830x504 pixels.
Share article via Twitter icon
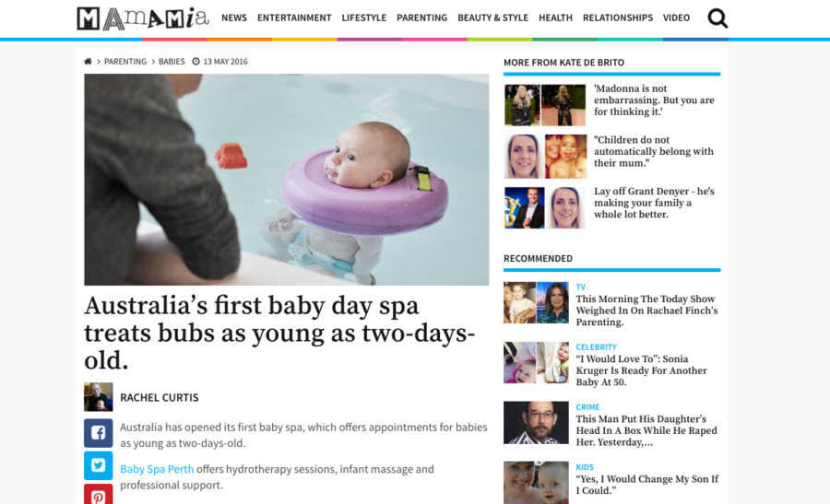99,465
